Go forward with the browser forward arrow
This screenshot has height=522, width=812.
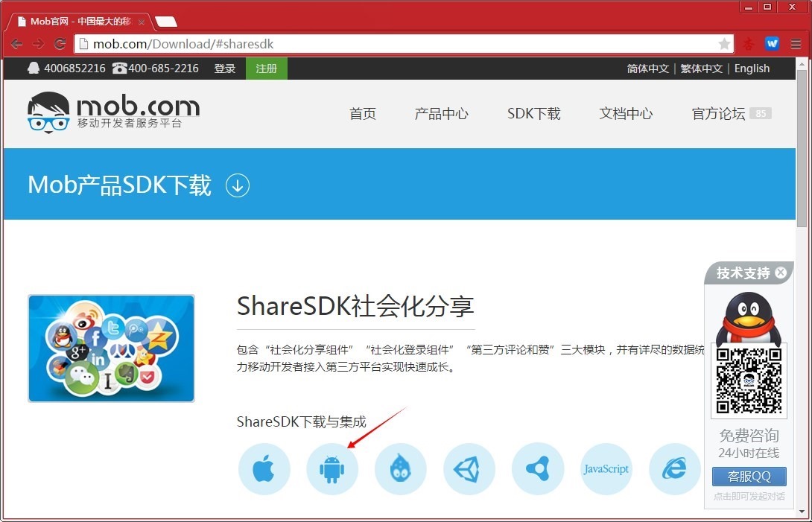coord(38,44)
